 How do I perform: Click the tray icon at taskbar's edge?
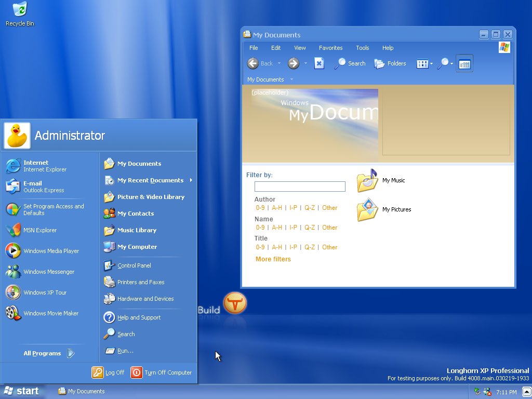(527, 392)
